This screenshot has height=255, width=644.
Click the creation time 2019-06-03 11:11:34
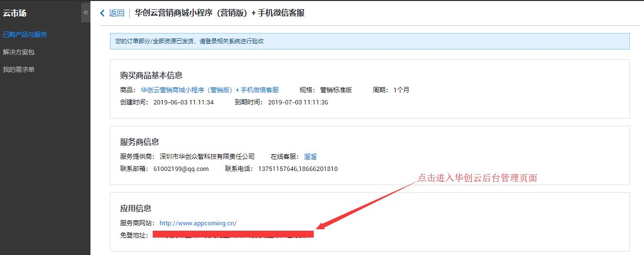[183, 102]
